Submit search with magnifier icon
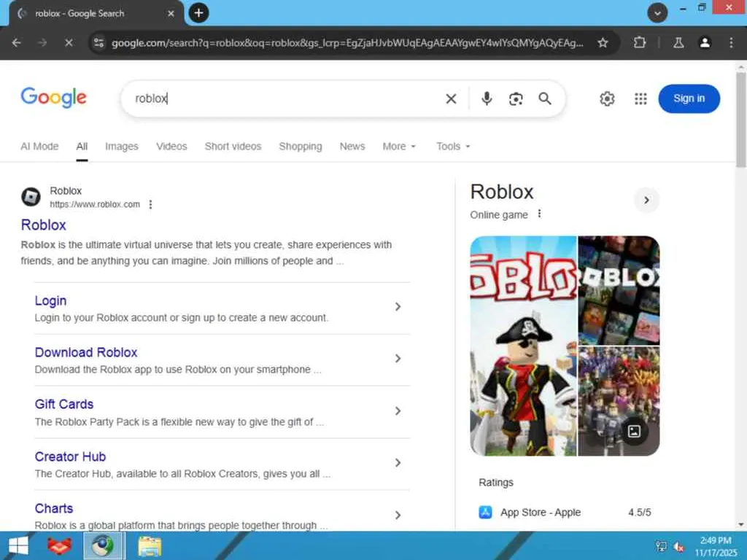 pos(544,98)
